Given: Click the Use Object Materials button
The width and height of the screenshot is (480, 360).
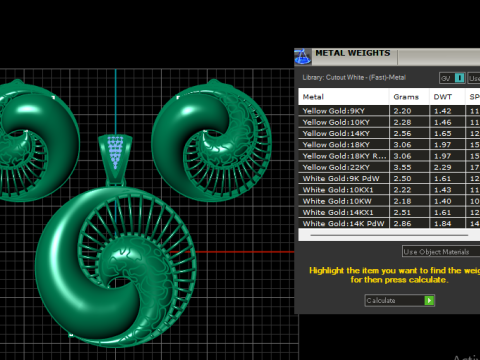Looking at the screenshot, I should click(441, 252).
